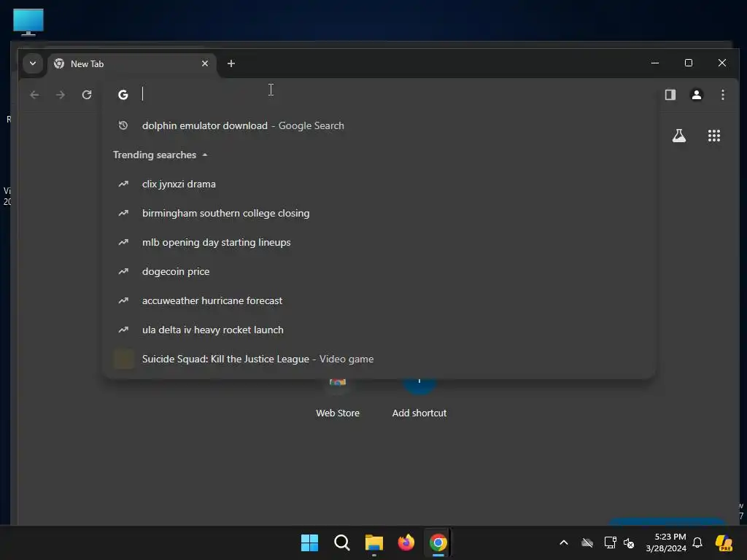Click the Suicide Squad game thumbnail
747x560 pixels.
pyautogui.click(x=123, y=359)
